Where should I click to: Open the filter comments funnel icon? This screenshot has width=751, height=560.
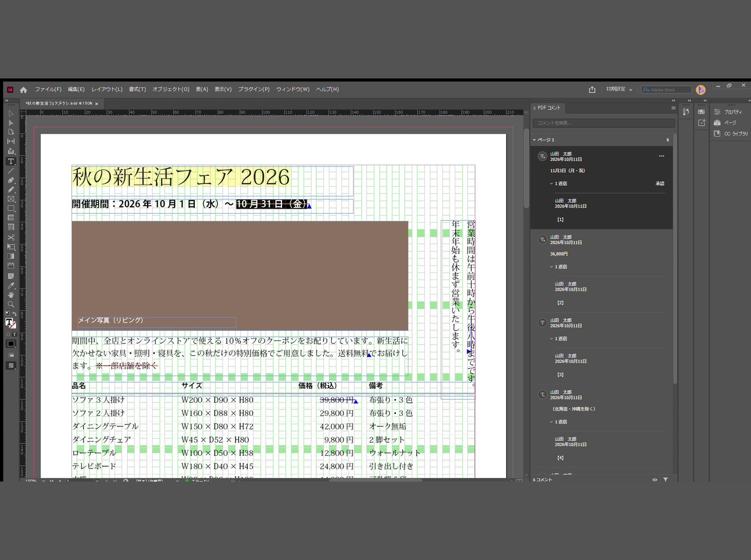click(665, 479)
